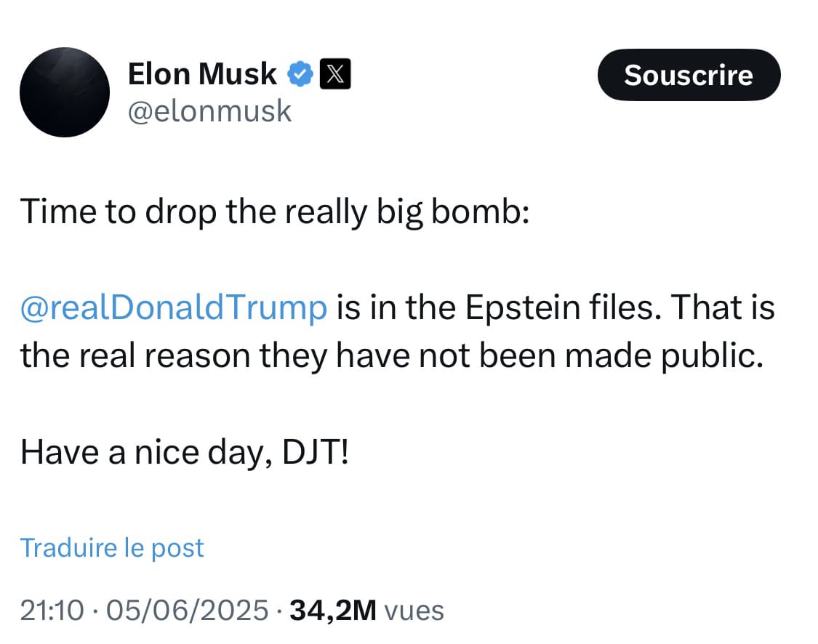Viewport: 818px width, 644px height.
Task: Click the word "vues" label
Action: point(413,611)
